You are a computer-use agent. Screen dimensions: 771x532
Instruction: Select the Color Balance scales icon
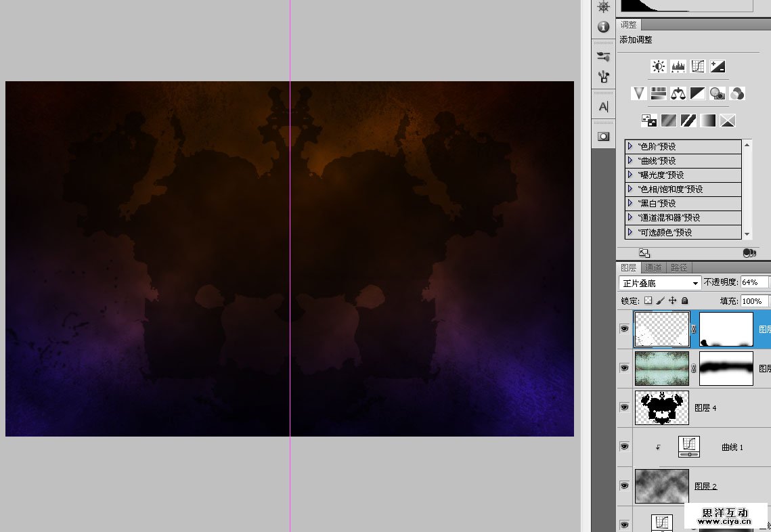point(678,93)
